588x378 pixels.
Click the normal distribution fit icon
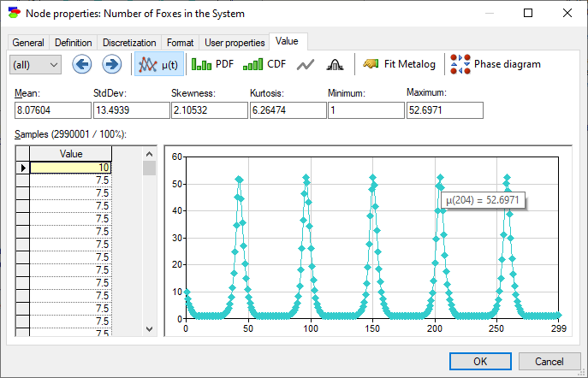335,65
